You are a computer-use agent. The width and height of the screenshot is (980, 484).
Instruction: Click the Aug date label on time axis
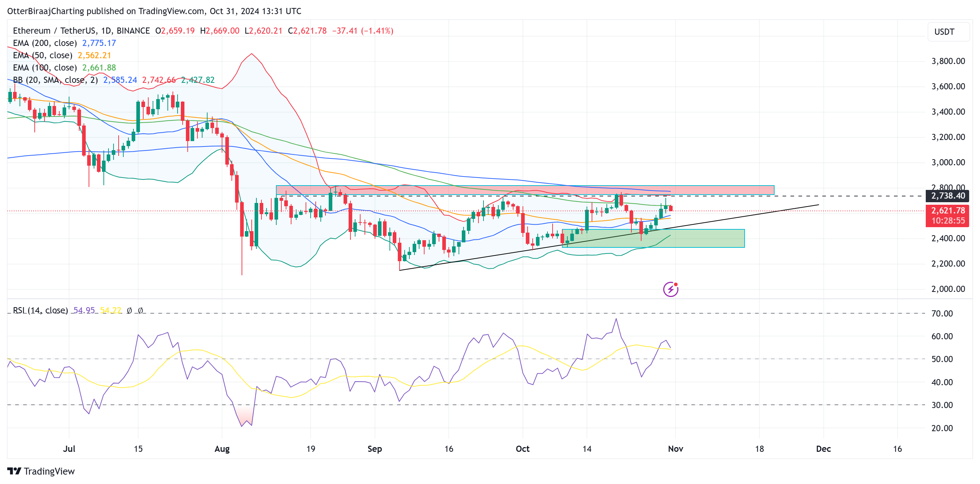coord(222,449)
